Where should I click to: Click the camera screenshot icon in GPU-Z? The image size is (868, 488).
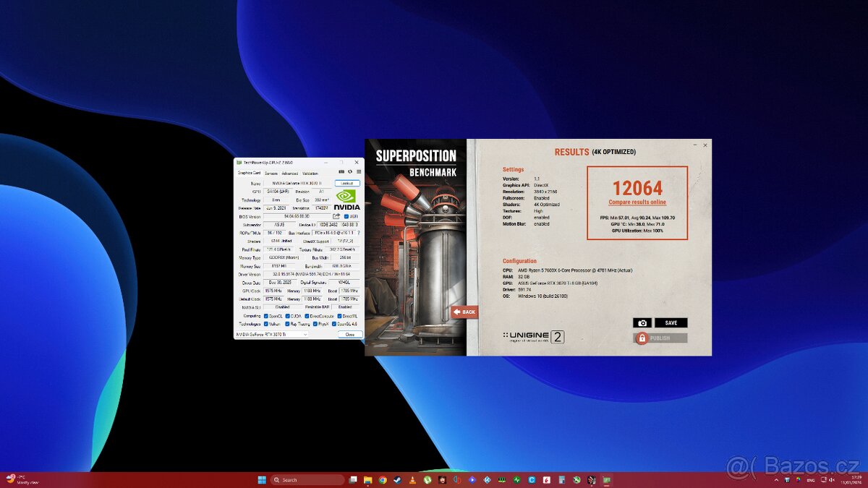click(x=342, y=171)
